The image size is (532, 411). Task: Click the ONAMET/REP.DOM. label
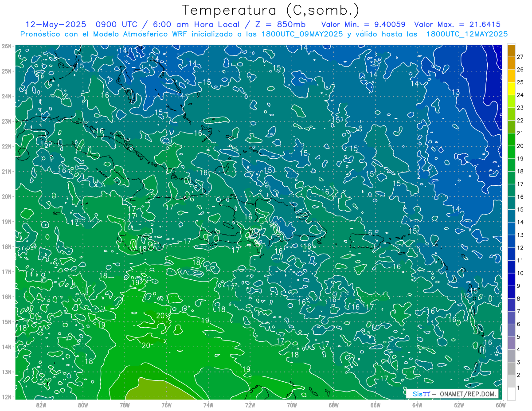(468, 394)
